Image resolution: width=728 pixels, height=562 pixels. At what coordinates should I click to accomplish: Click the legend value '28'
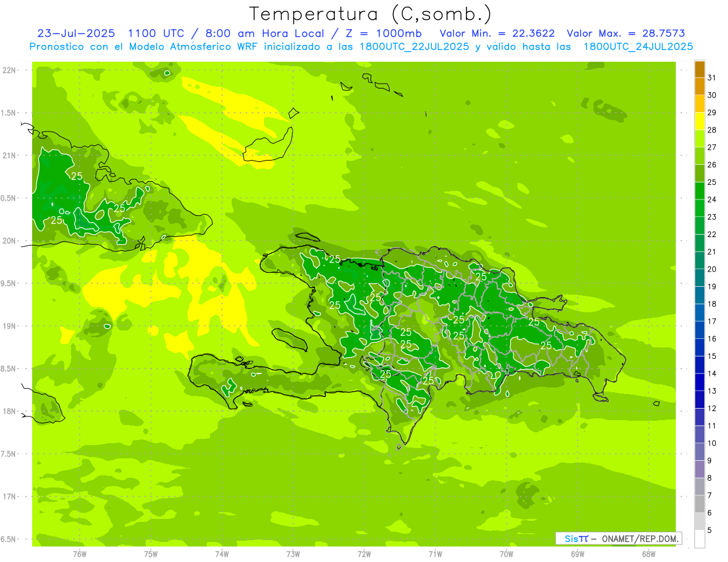click(x=712, y=130)
